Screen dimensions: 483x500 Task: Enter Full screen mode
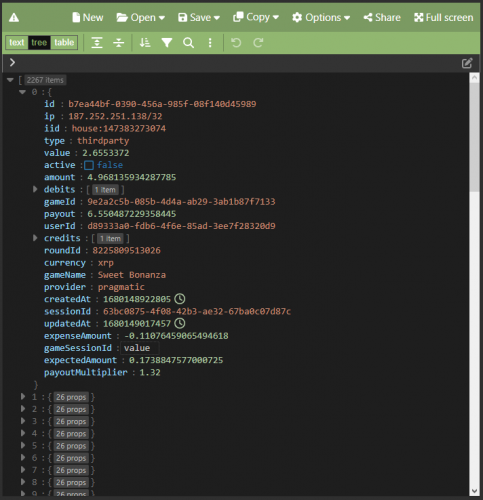pos(444,17)
